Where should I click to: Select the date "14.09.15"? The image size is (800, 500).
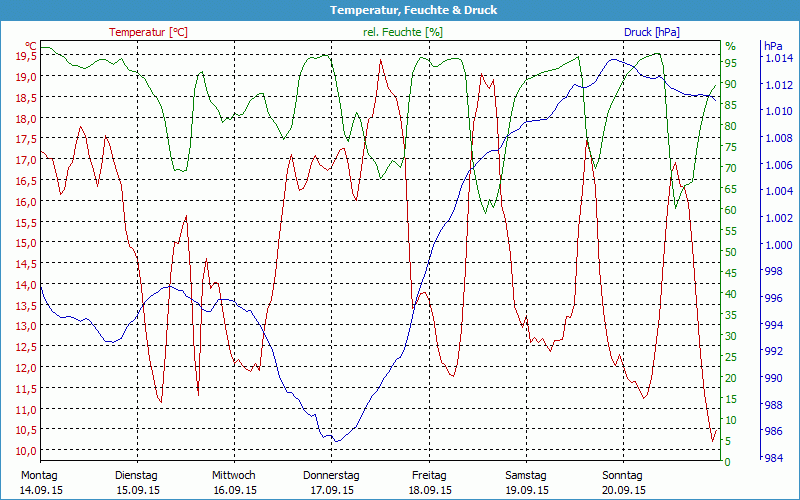[41, 490]
